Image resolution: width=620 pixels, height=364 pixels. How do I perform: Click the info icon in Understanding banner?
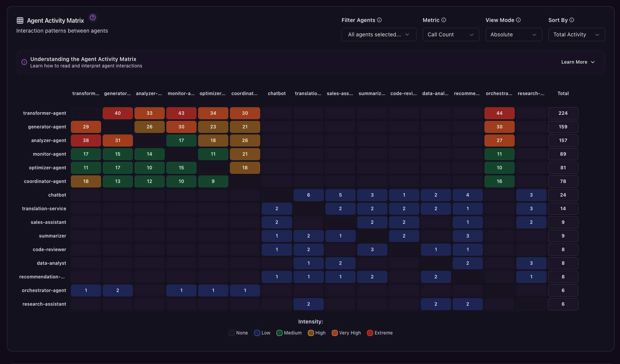pos(24,62)
